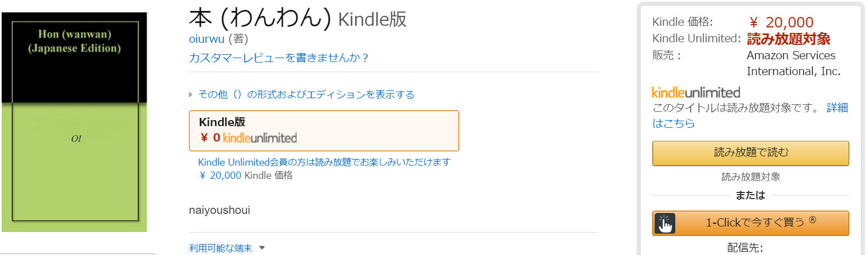Click the red 読み放題対象 label
The width and height of the screenshot is (868, 255).
(789, 39)
